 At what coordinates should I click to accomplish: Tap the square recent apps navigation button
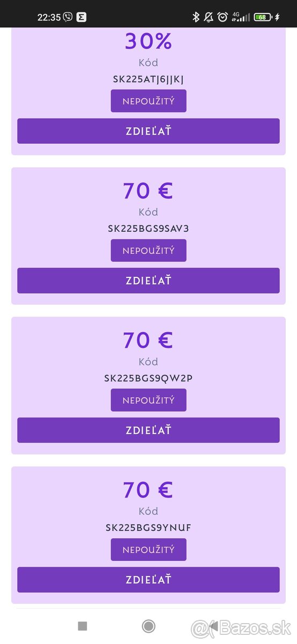point(82,626)
